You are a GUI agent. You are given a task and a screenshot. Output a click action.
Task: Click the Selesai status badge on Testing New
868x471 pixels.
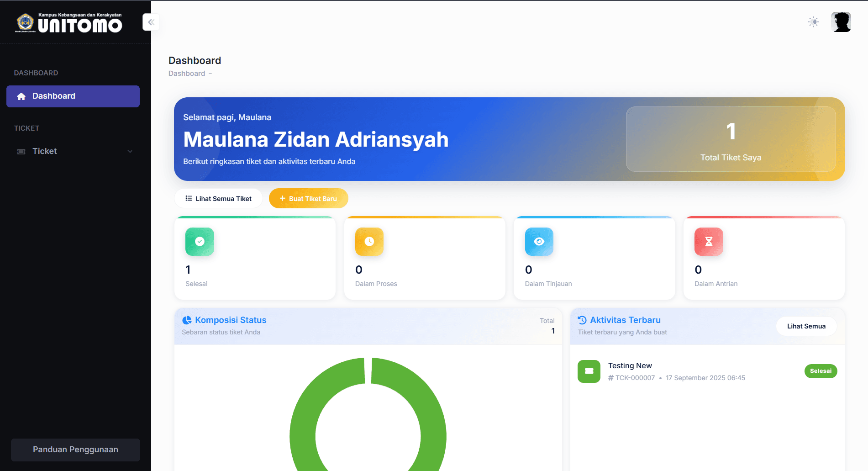click(821, 371)
